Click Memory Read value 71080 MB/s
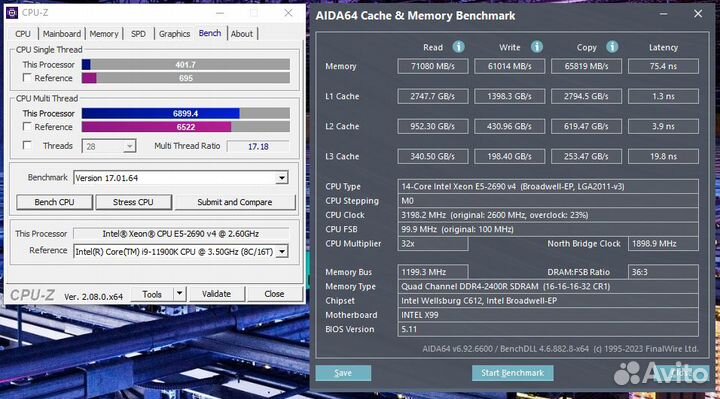720x399 pixels. [x=433, y=66]
